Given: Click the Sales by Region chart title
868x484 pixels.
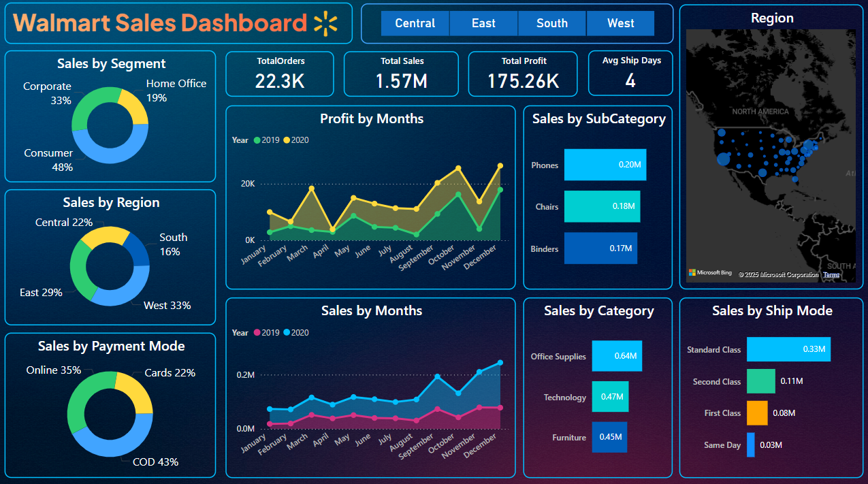Looking at the screenshot, I should tap(112, 202).
